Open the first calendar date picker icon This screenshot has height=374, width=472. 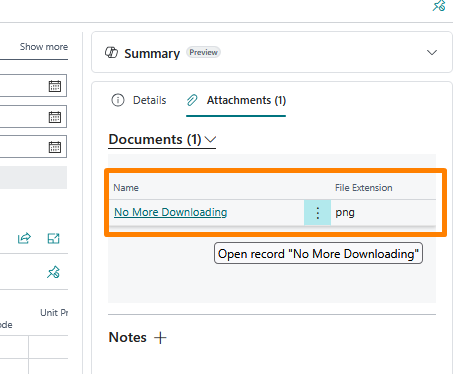pos(55,86)
